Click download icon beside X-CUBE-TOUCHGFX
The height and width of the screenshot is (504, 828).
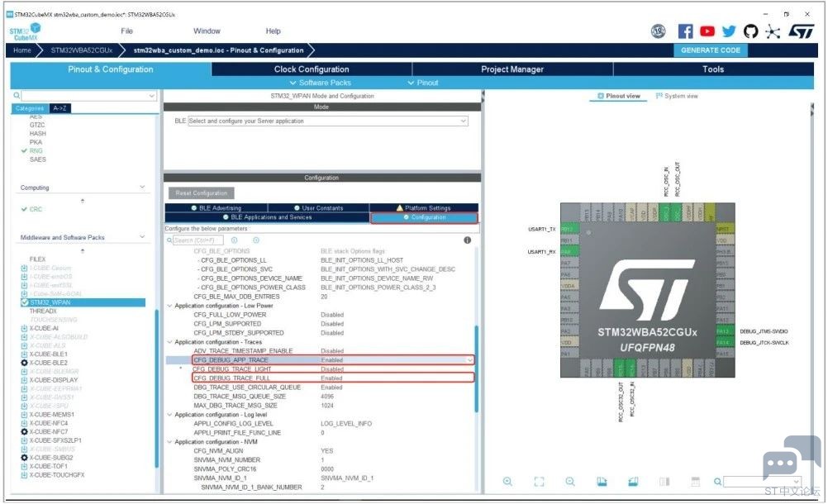pos(24,475)
